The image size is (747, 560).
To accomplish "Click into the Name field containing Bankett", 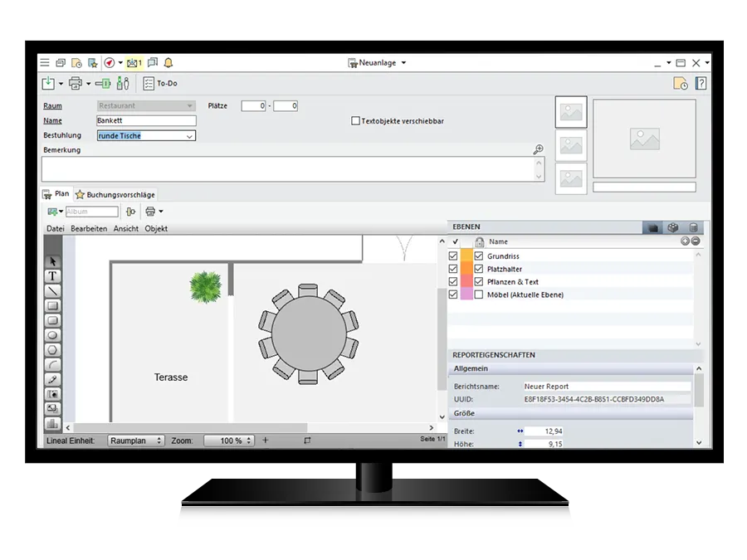I will point(145,121).
